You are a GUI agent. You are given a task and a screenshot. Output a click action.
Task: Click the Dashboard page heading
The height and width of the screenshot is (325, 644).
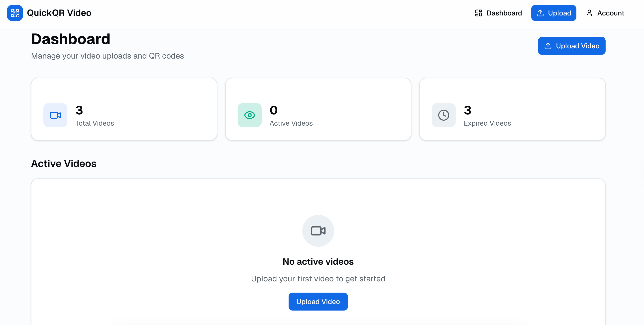pyautogui.click(x=71, y=39)
